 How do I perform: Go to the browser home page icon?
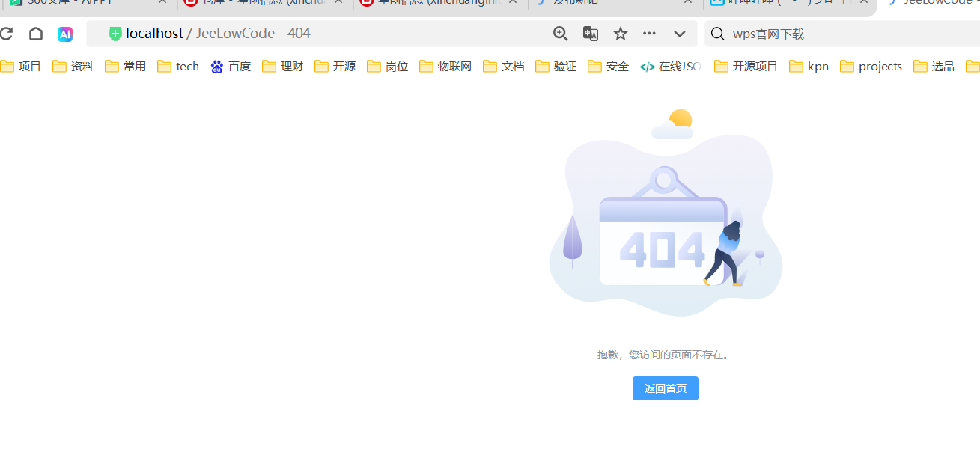coord(36,34)
